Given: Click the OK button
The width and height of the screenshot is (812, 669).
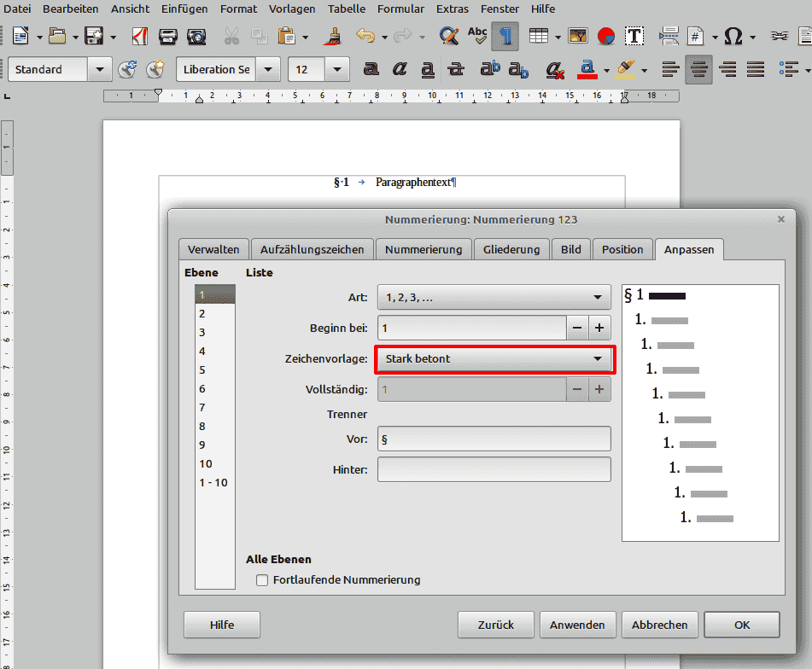Looking at the screenshot, I should coord(742,625).
